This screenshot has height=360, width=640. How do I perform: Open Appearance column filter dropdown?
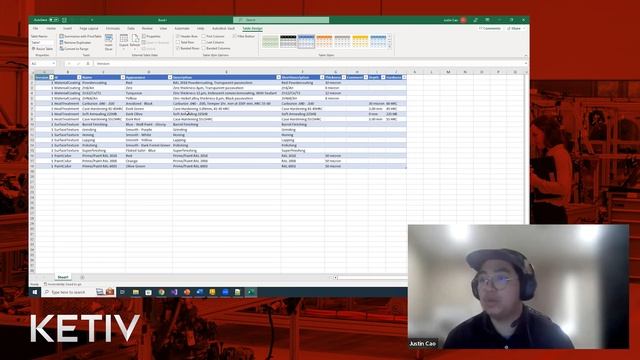(x=170, y=77)
